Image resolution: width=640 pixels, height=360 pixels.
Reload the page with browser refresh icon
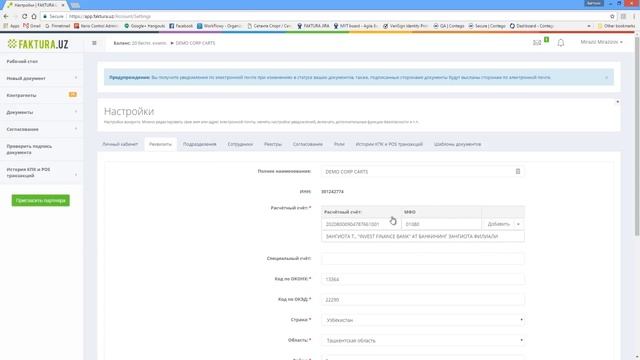24,16
